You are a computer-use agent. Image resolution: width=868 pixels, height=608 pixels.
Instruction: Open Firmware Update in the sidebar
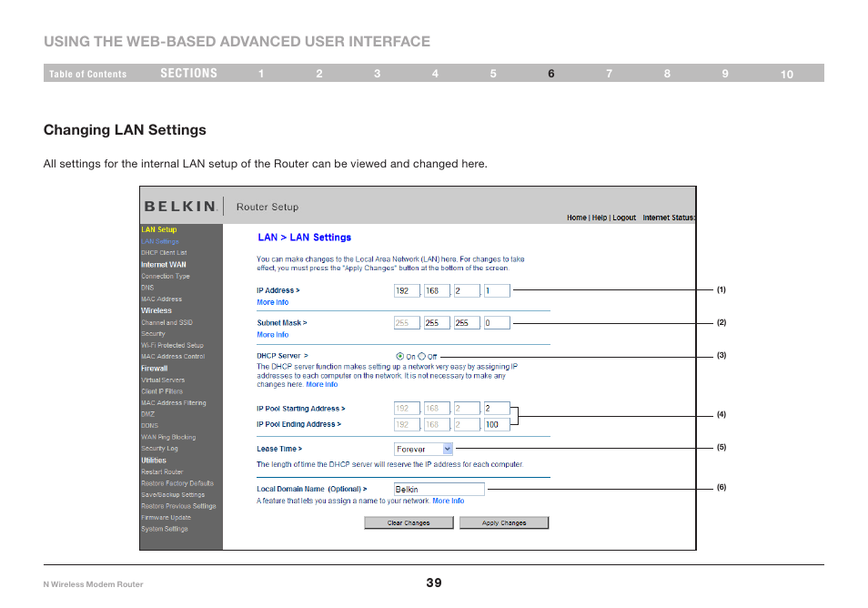tap(167, 517)
